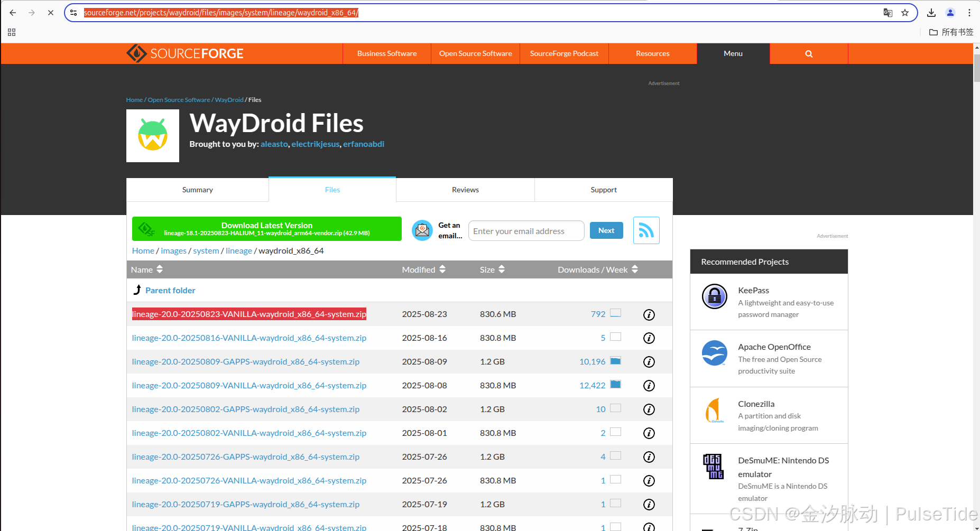Image resolution: width=980 pixels, height=531 pixels.
Task: Open the Business Software menu
Action: [387, 53]
